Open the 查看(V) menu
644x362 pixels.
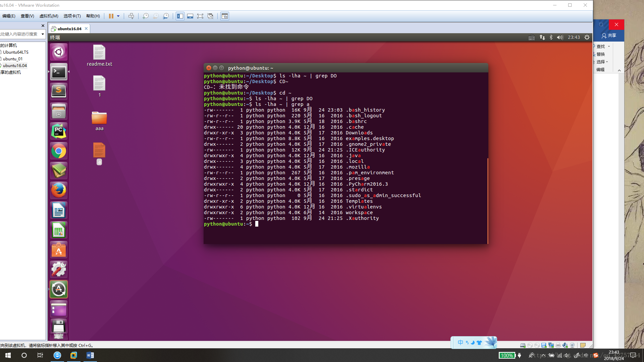click(x=28, y=16)
